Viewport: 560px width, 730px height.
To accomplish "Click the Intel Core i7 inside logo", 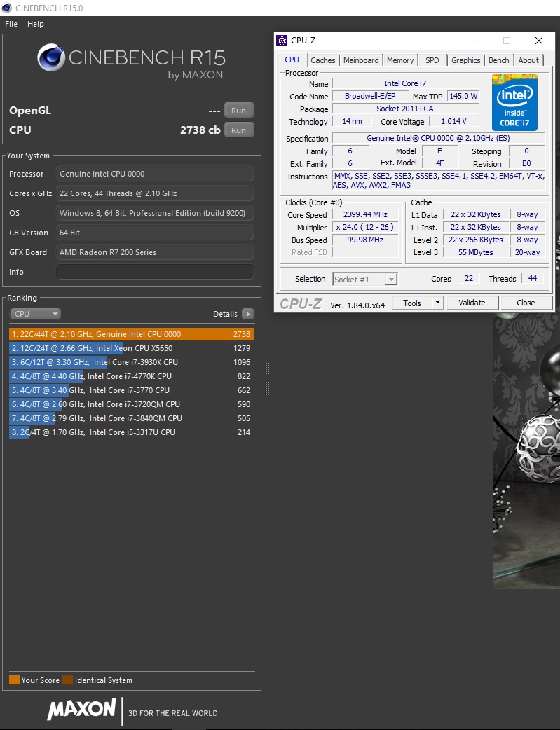I will [514, 102].
